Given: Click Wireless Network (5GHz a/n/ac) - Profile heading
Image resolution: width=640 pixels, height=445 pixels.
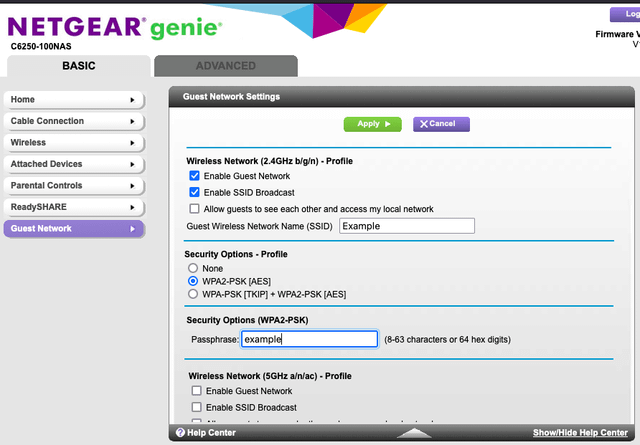Looking at the screenshot, I should click(270, 376).
